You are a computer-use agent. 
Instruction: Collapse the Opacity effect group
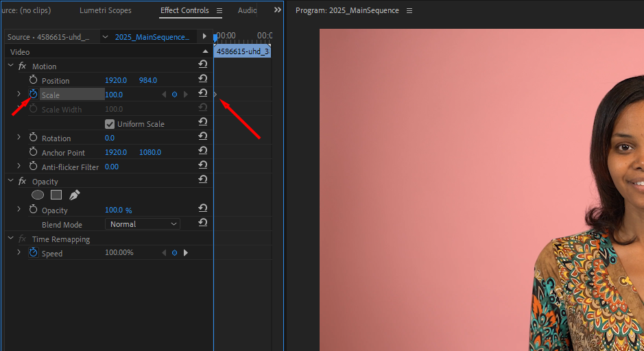click(11, 180)
